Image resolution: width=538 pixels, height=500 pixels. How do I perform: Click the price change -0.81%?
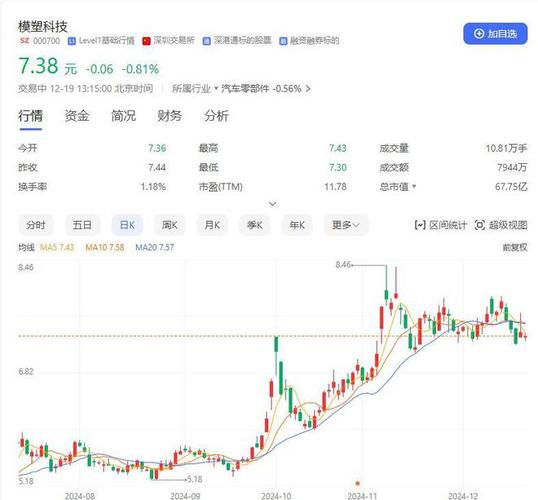[140, 69]
